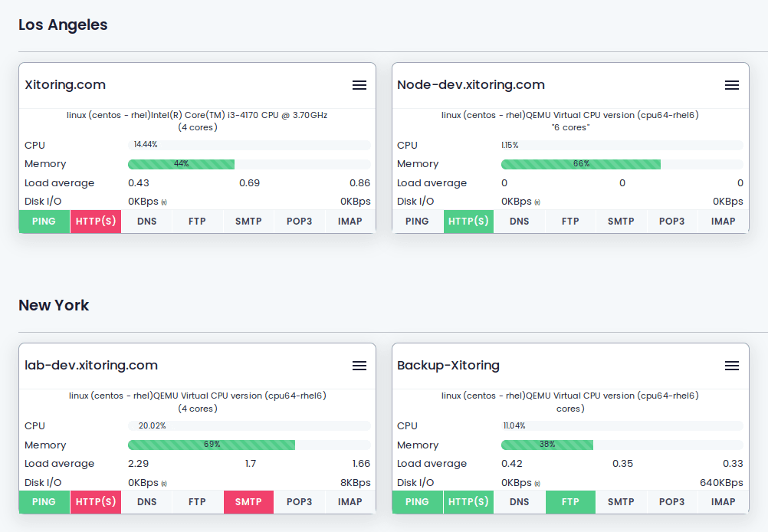This screenshot has height=532, width=768.
Task: Open hamburger menu on Node-dev.xitoring.com card
Action: click(x=731, y=85)
